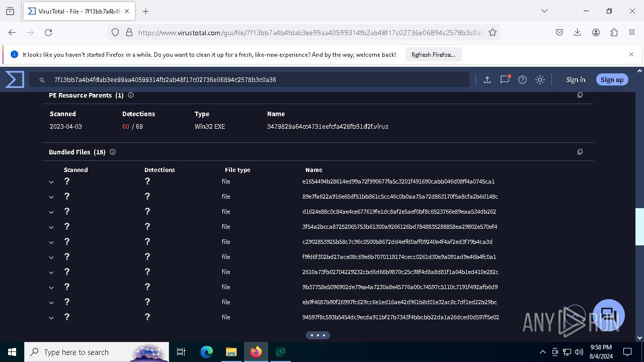
Task: List all tabs dropdown arrow
Action: click(544, 11)
